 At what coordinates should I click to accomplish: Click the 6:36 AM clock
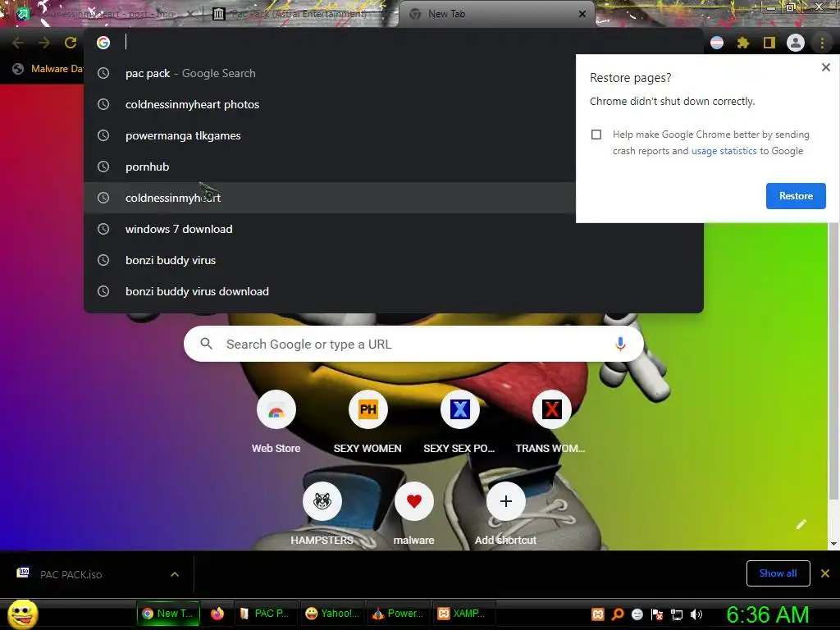[x=768, y=614]
